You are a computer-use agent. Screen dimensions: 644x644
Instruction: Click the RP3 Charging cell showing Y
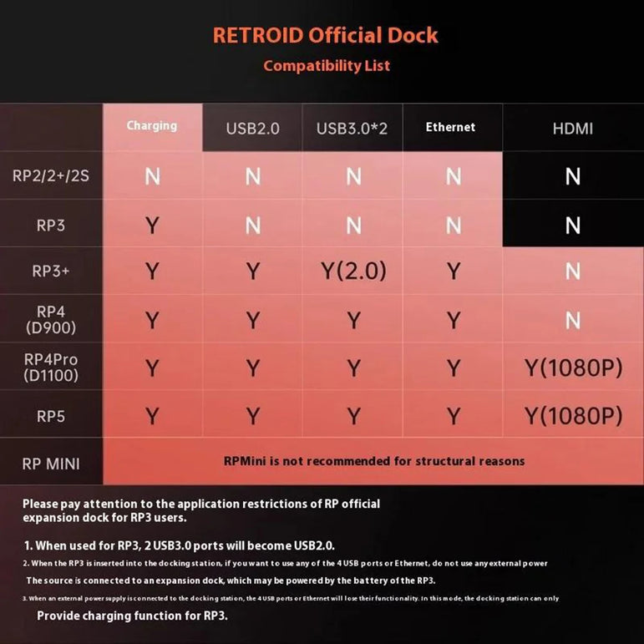(x=152, y=225)
